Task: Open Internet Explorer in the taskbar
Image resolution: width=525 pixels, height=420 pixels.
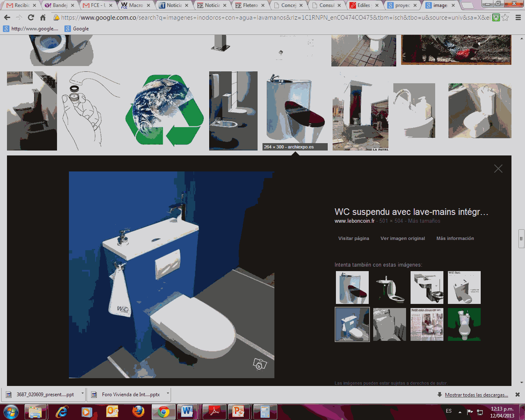Action: point(62,411)
